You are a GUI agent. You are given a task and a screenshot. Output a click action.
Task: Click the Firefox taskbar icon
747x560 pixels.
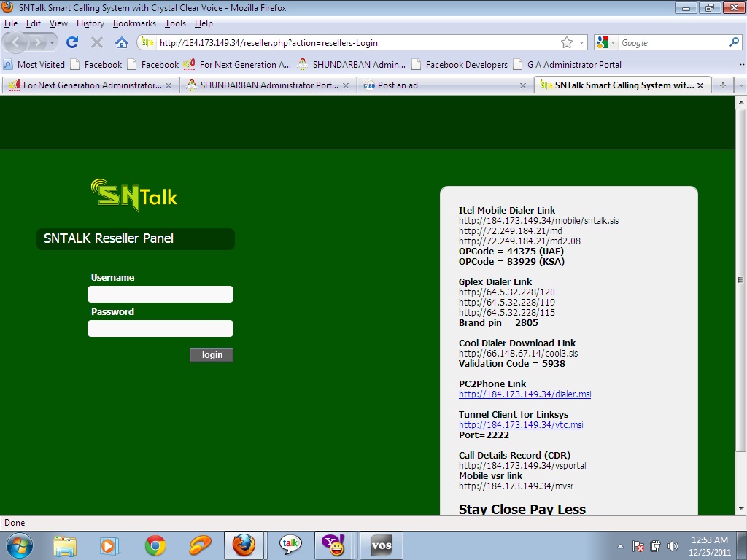244,545
